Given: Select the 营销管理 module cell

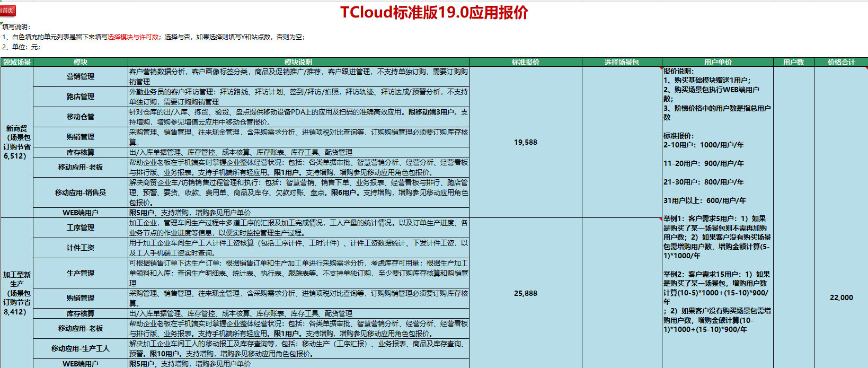Looking at the screenshot, I should click(x=81, y=76).
